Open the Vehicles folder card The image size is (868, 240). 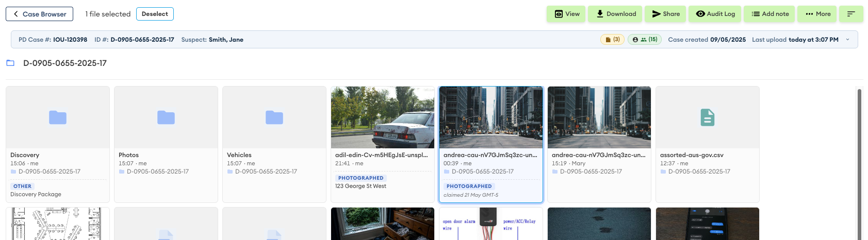[x=274, y=144]
